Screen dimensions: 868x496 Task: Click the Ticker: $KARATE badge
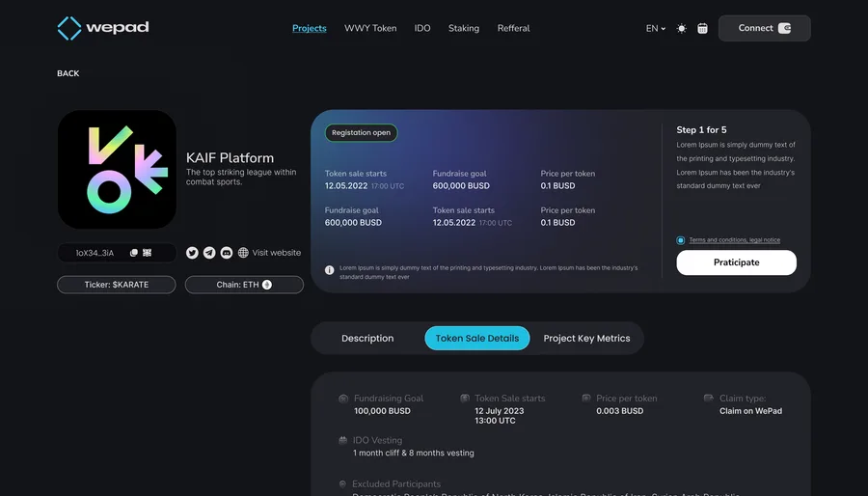pos(117,285)
